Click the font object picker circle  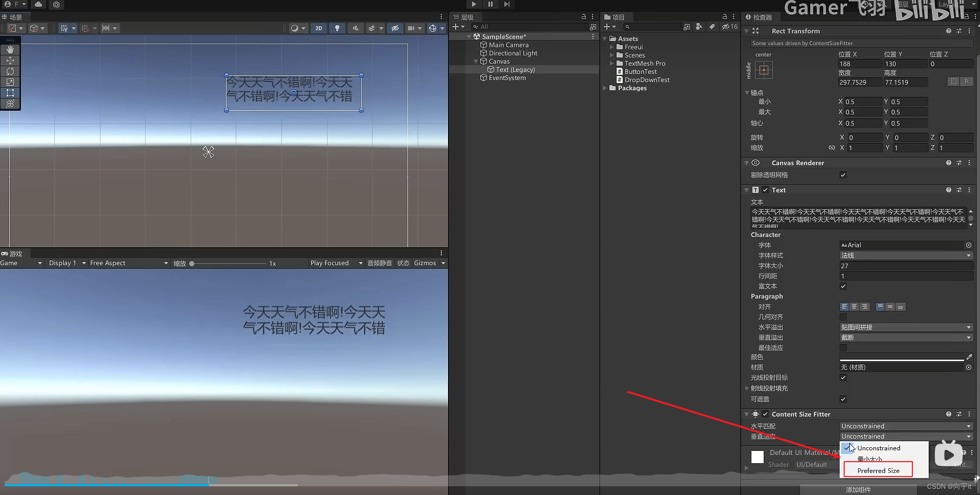pyautogui.click(x=969, y=245)
